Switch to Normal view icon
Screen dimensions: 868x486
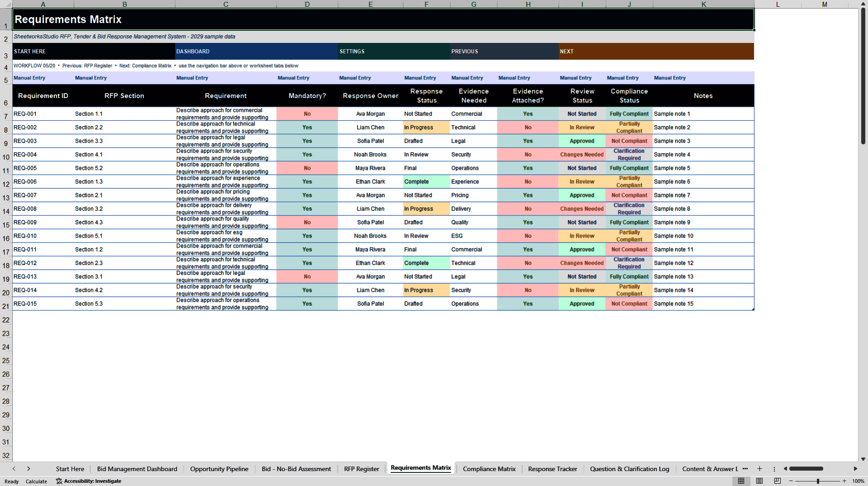(x=741, y=481)
